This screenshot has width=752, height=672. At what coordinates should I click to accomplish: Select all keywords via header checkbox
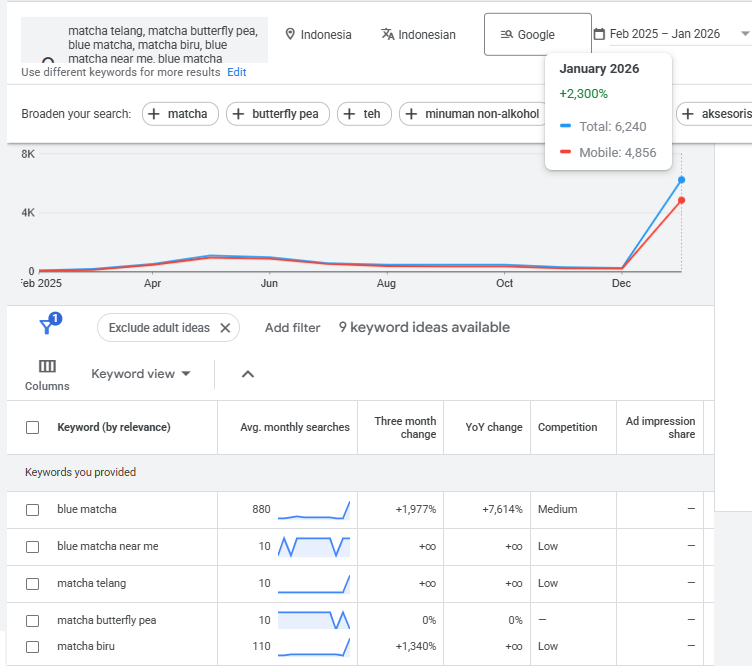33,428
